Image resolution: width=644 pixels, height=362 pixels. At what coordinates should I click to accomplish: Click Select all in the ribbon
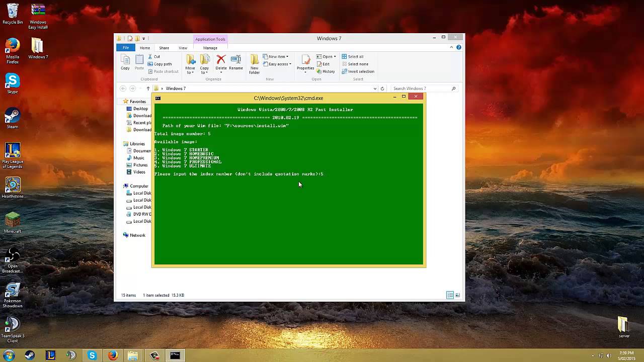point(352,57)
